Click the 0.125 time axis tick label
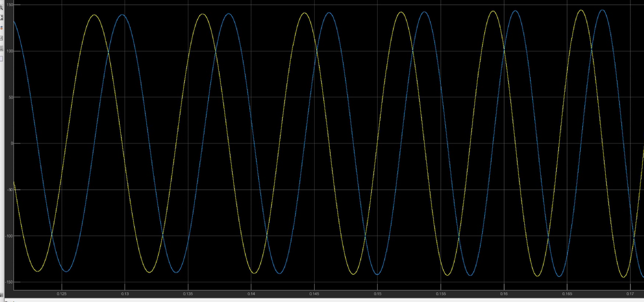Image resolution: width=644 pixels, height=302 pixels. [61, 294]
